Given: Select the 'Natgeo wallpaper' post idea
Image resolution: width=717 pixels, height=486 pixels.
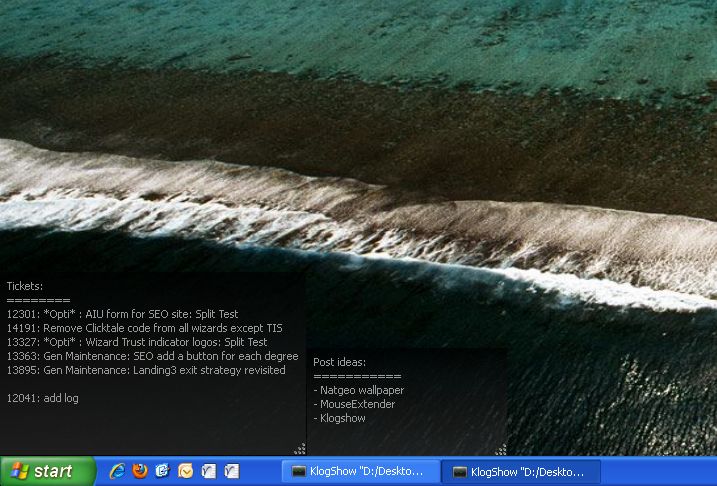Looking at the screenshot, I should tap(359, 390).
